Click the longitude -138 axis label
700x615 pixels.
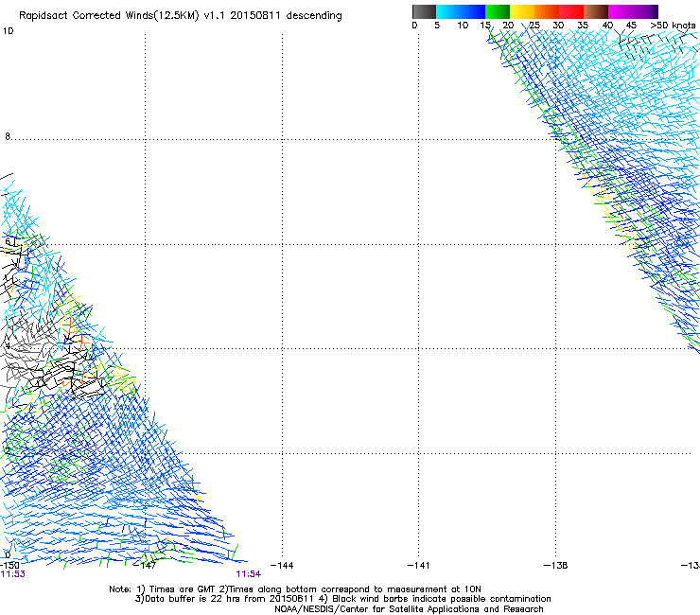coord(556,566)
